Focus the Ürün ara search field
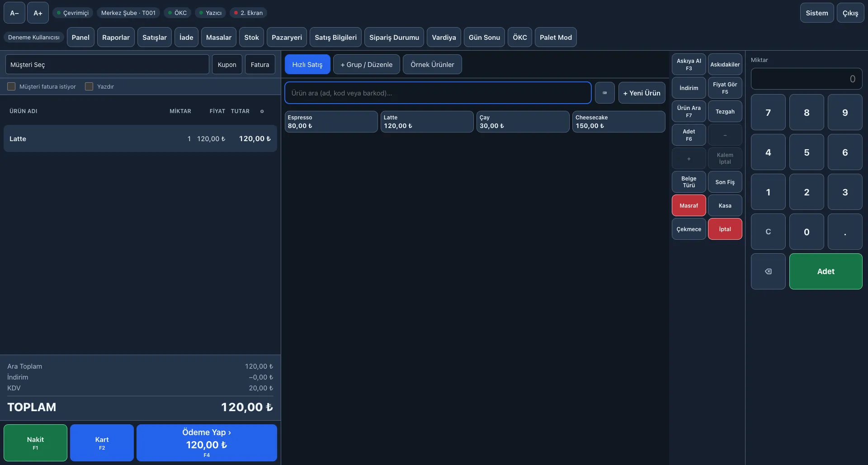This screenshot has width=868, height=465. [438, 93]
